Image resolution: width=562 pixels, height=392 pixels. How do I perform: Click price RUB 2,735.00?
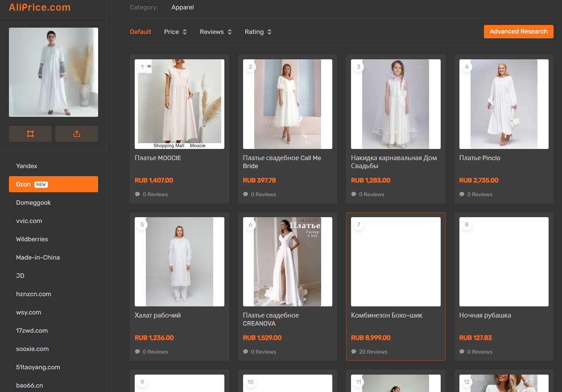[479, 180]
